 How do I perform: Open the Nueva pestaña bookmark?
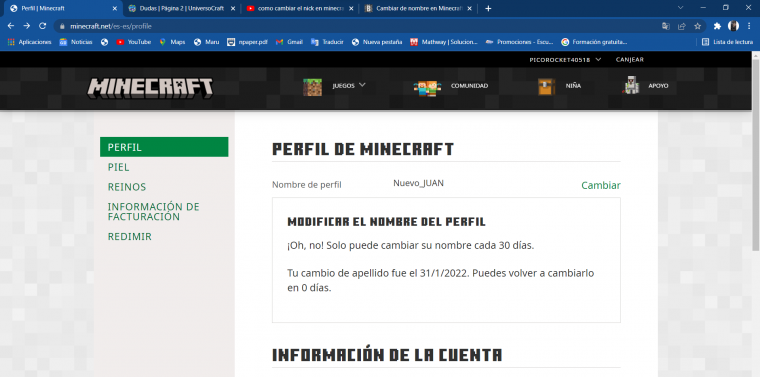tap(377, 42)
